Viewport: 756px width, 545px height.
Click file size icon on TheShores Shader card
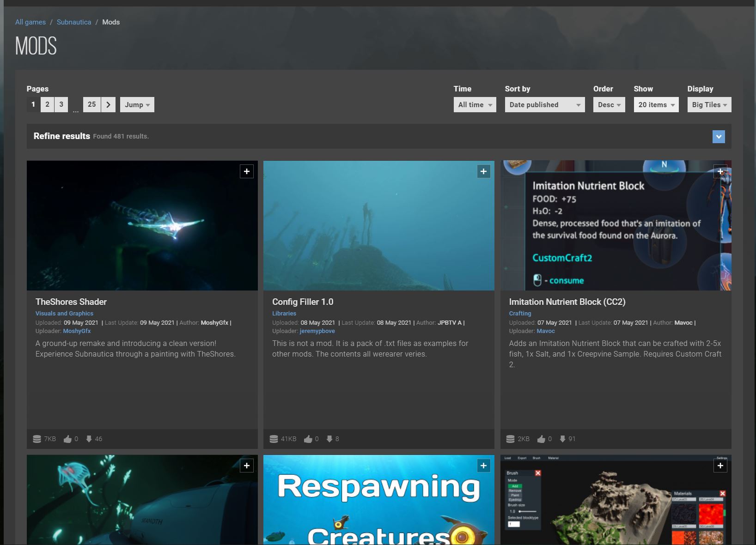[x=37, y=439]
